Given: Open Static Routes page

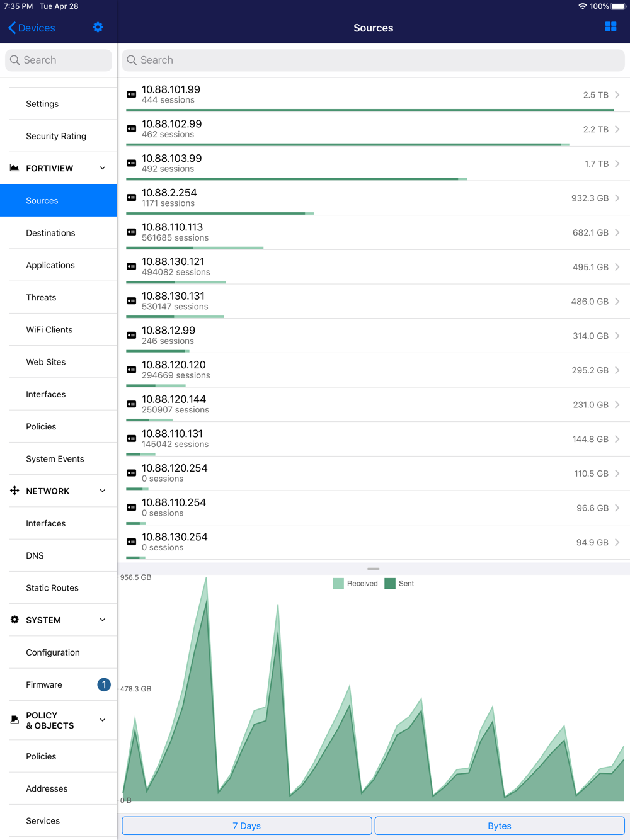Looking at the screenshot, I should pos(59,587).
